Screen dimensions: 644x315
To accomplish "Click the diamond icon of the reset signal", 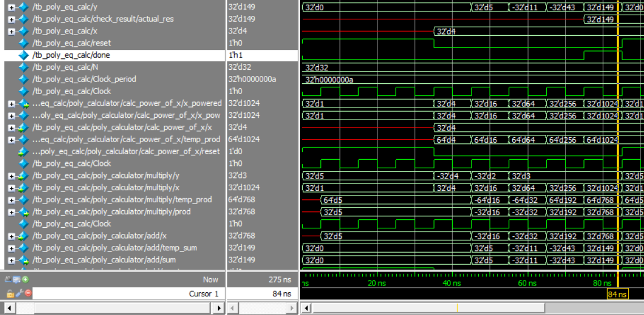I will [24, 42].
